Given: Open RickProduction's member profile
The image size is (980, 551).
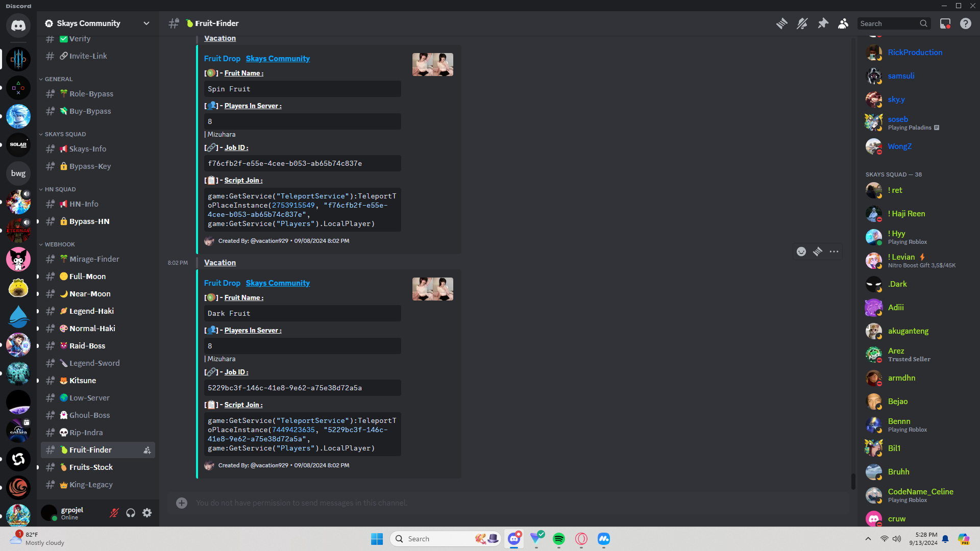Looking at the screenshot, I should click(x=916, y=53).
